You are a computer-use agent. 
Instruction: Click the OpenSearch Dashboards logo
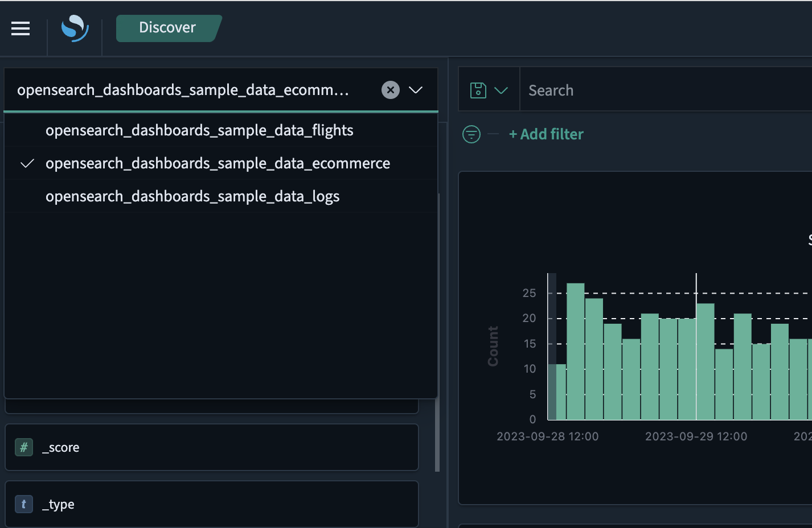click(x=74, y=28)
